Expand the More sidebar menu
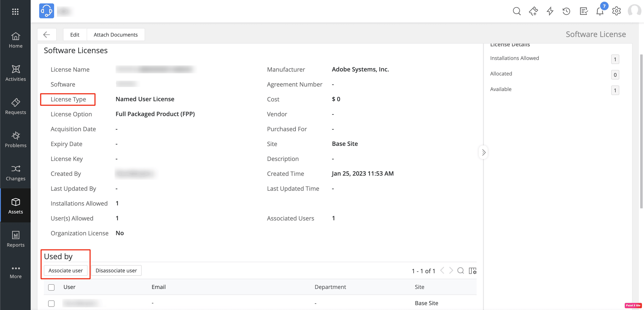 (16, 272)
